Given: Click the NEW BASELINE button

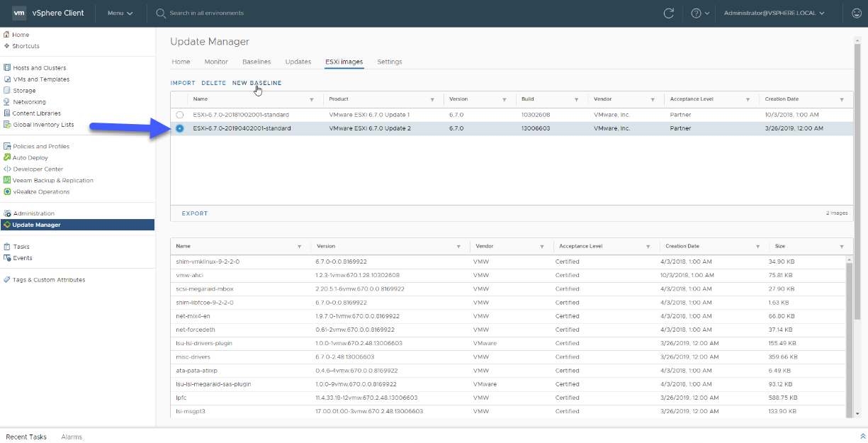Looking at the screenshot, I should point(257,83).
